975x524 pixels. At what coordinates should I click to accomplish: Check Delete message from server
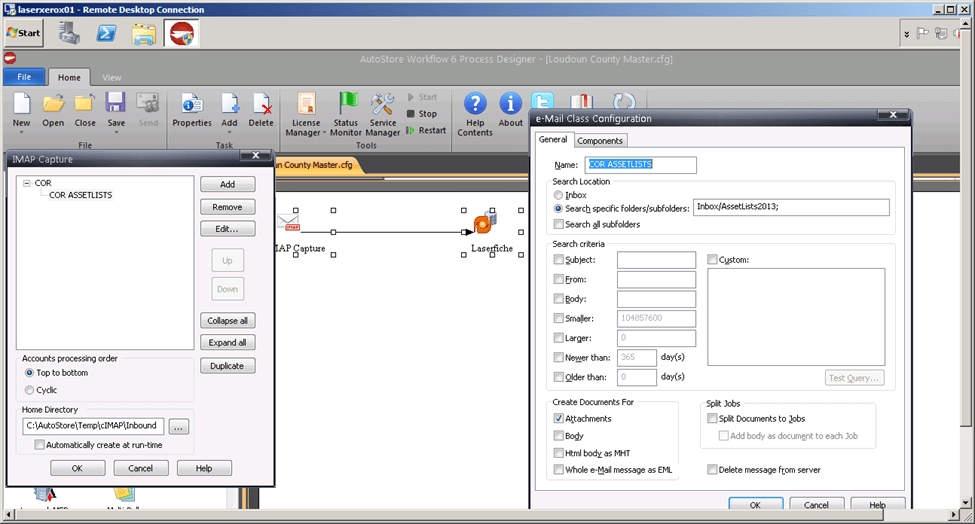point(712,470)
